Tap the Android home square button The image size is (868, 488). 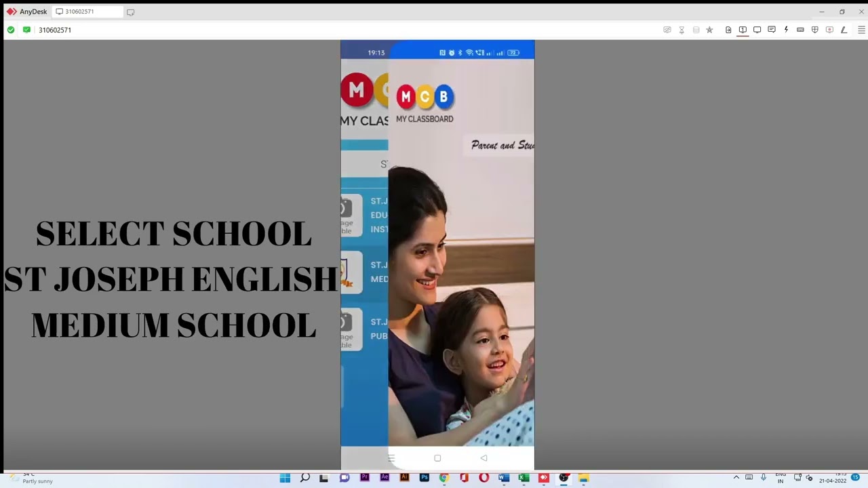(x=437, y=458)
